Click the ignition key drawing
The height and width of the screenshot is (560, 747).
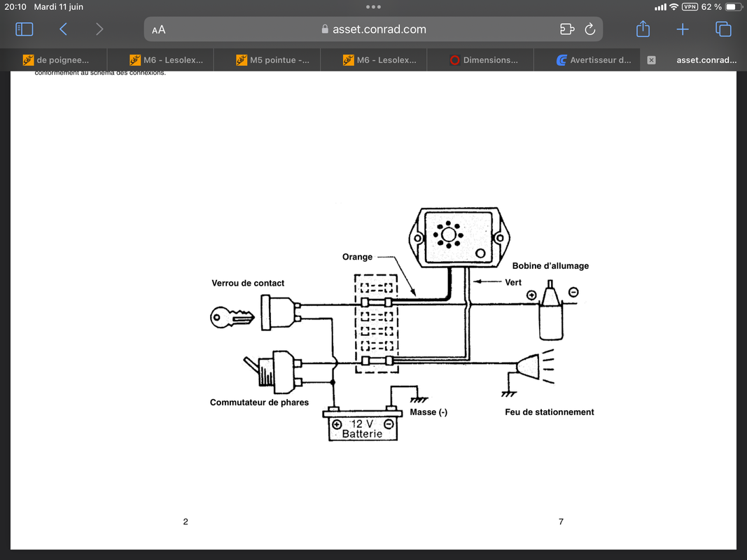tap(232, 317)
